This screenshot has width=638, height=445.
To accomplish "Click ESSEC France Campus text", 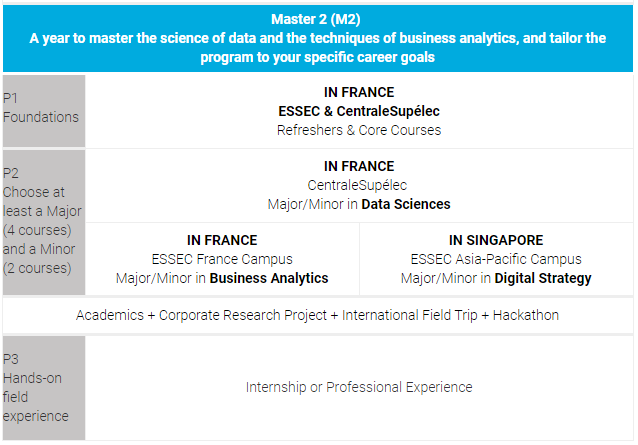I will [x=222, y=260].
